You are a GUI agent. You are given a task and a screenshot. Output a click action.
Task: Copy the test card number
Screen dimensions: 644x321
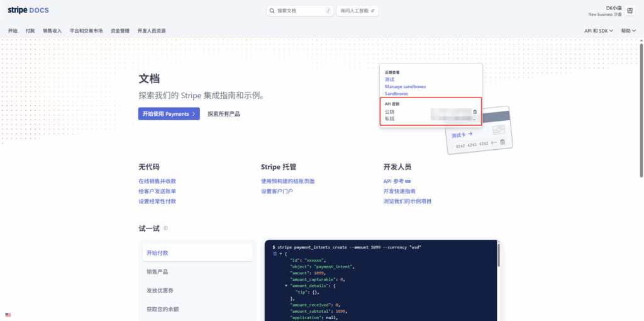[x=502, y=142]
